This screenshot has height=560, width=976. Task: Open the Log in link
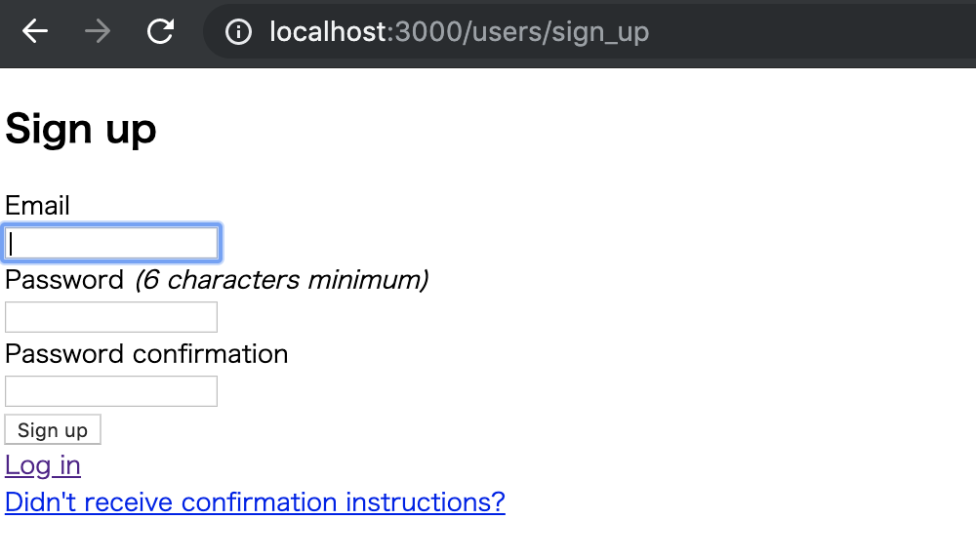(43, 465)
